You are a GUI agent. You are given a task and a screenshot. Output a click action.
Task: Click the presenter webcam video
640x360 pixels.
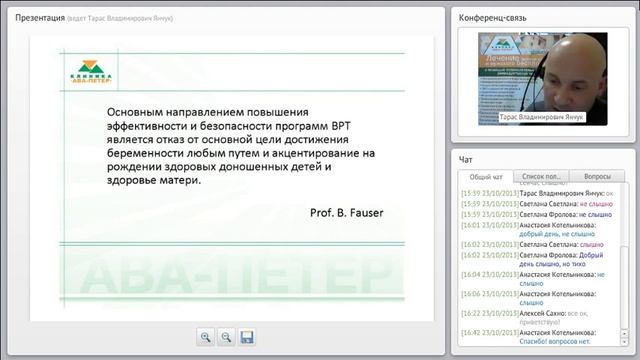(542, 79)
